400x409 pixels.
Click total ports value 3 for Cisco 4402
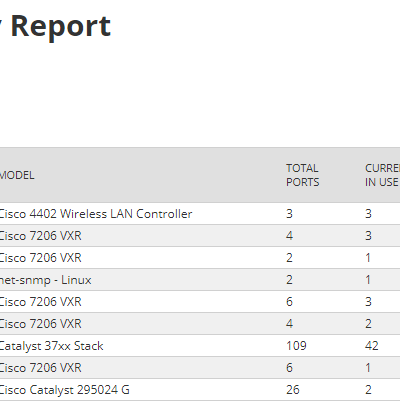[289, 214]
